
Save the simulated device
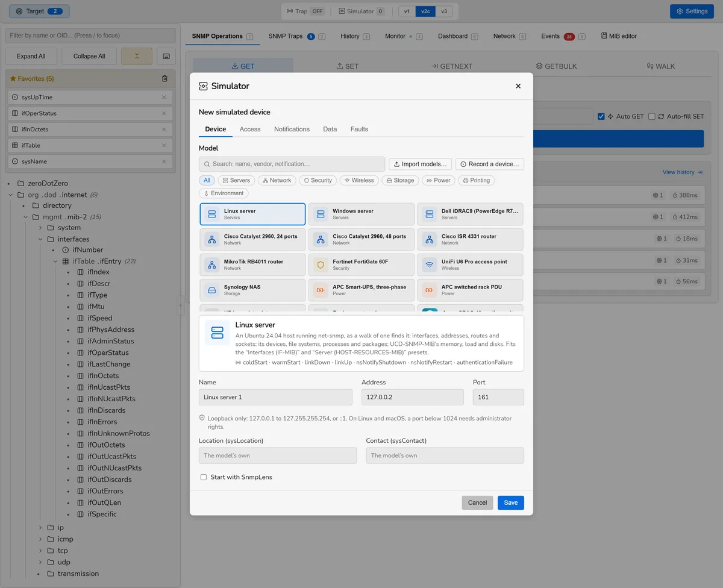coord(510,502)
